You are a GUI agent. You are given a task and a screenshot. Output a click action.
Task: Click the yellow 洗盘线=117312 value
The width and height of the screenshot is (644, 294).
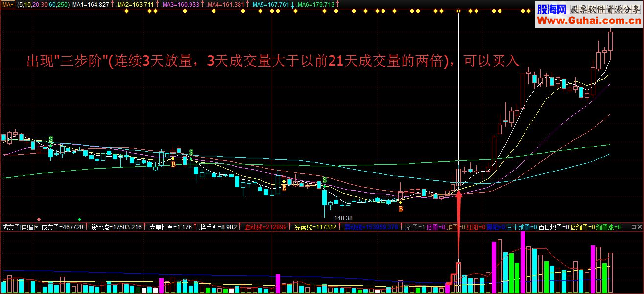(x=315, y=227)
